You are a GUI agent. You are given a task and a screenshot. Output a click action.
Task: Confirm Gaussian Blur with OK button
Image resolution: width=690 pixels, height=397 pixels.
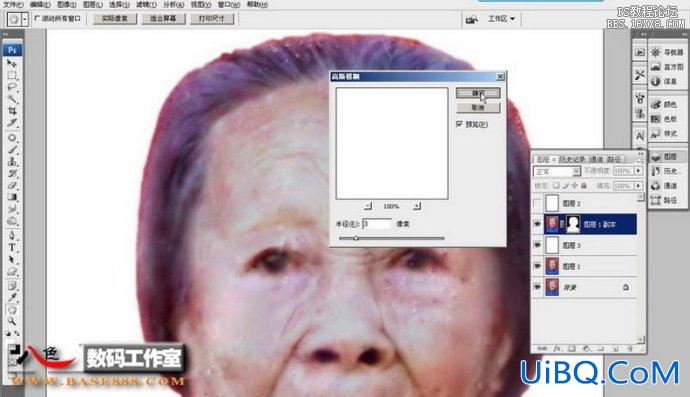tap(478, 93)
